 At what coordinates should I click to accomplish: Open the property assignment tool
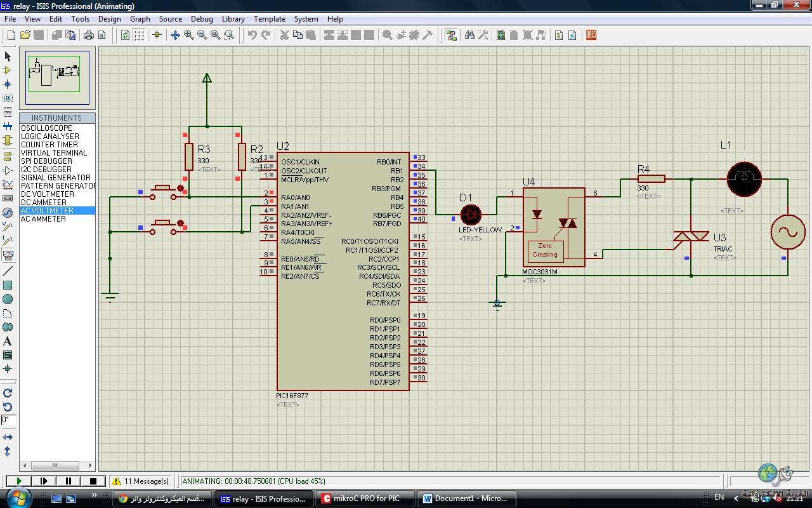tap(483, 35)
